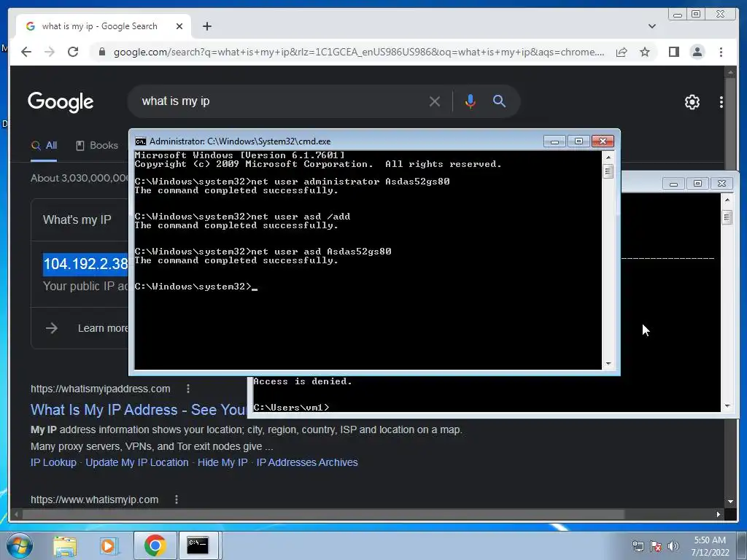Click the address bar URL
The height and width of the screenshot is (560, 747).
pyautogui.click(x=358, y=52)
